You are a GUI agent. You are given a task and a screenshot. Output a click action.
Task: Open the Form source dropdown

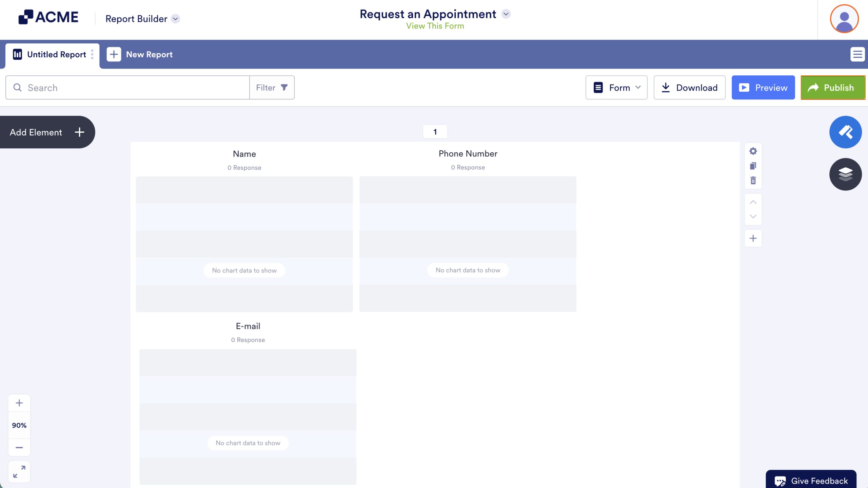click(638, 87)
